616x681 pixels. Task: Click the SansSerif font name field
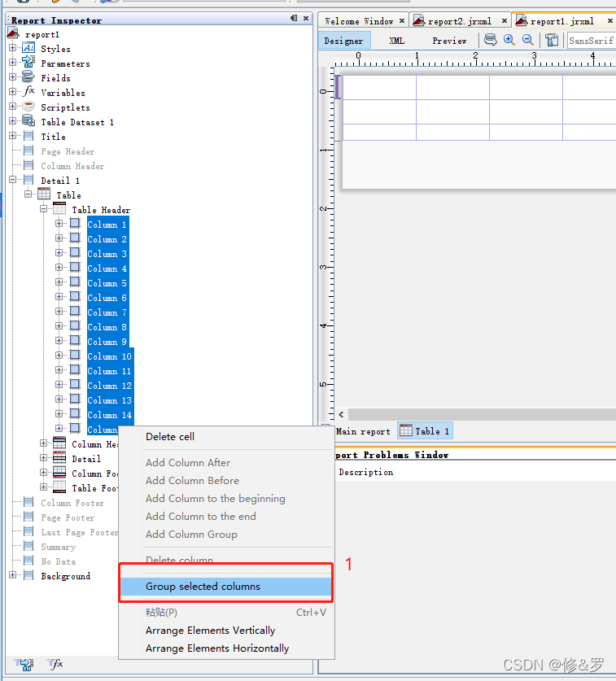592,41
